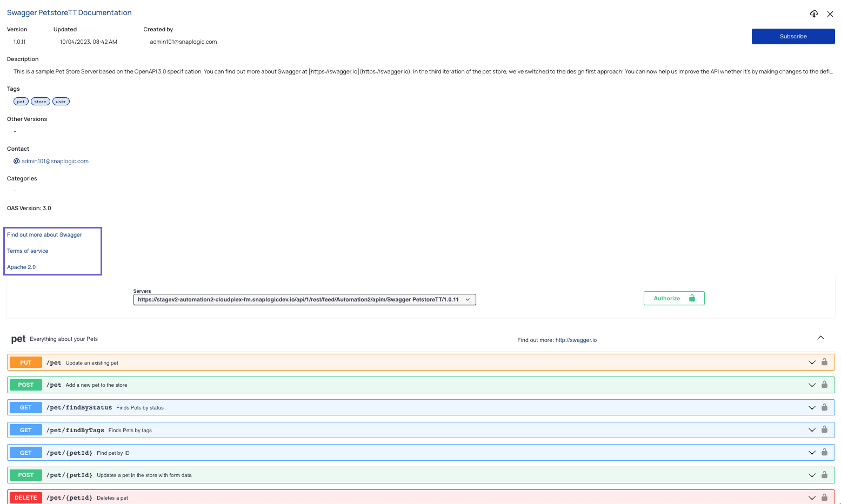
Task: Click the GET badge for /pet/findByStatus
Action: coord(26,407)
